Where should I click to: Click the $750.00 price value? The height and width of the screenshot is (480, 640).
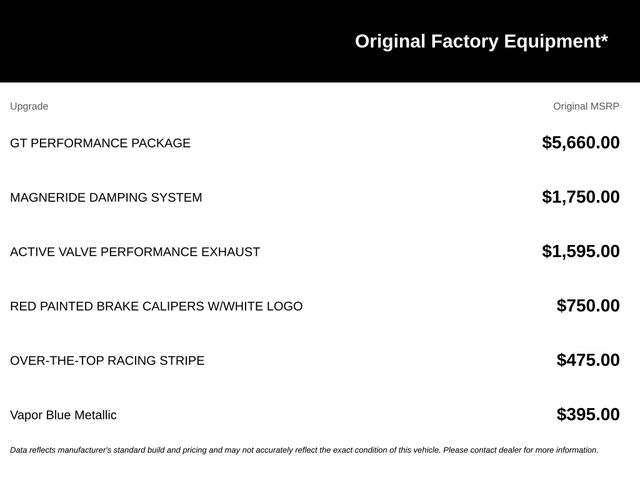(588, 306)
